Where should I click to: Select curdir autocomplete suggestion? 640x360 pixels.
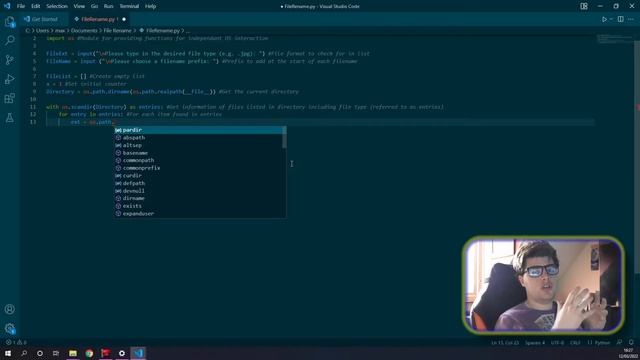click(x=200, y=176)
